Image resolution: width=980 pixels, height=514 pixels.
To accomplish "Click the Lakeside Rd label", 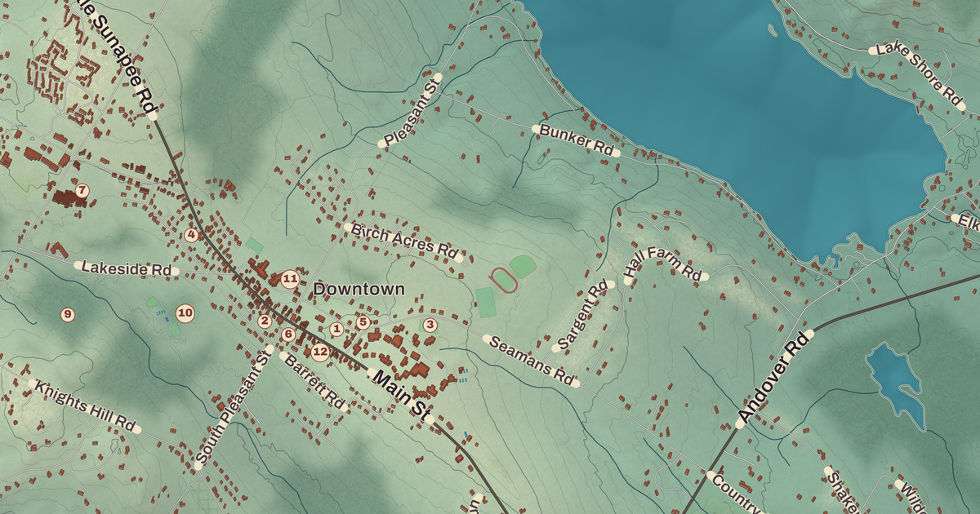I will pos(128,268).
